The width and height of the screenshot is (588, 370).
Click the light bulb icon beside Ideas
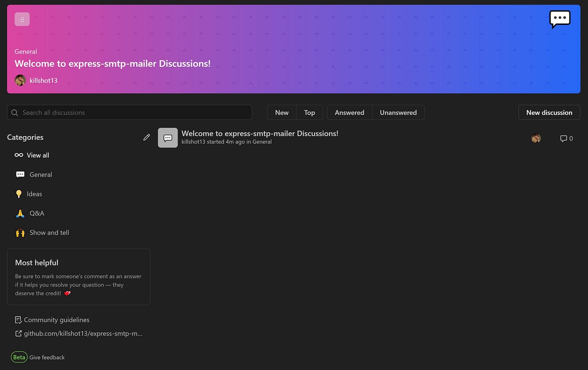point(18,194)
